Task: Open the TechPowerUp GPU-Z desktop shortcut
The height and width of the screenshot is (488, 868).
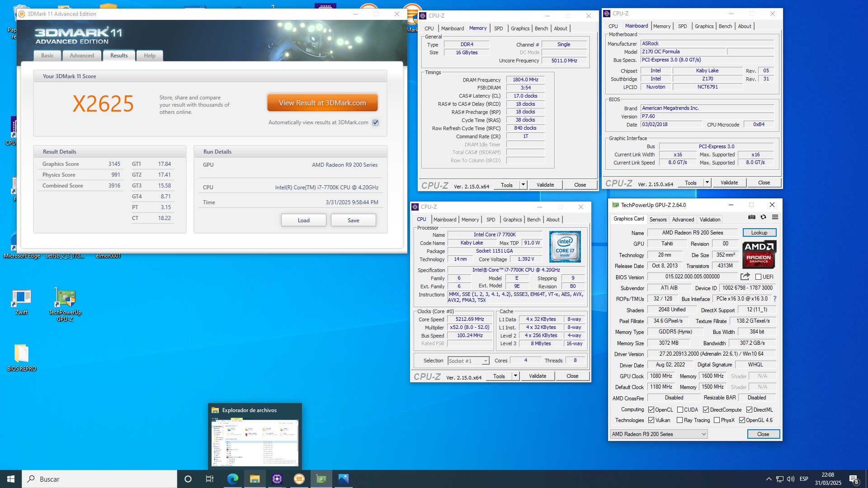Action: [x=65, y=305]
